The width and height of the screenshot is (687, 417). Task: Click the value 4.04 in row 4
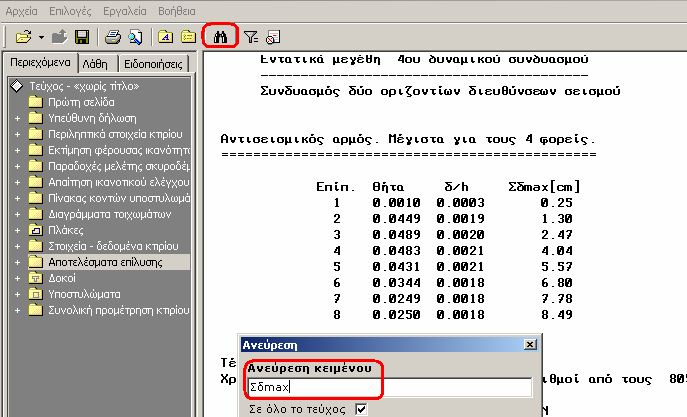click(557, 251)
